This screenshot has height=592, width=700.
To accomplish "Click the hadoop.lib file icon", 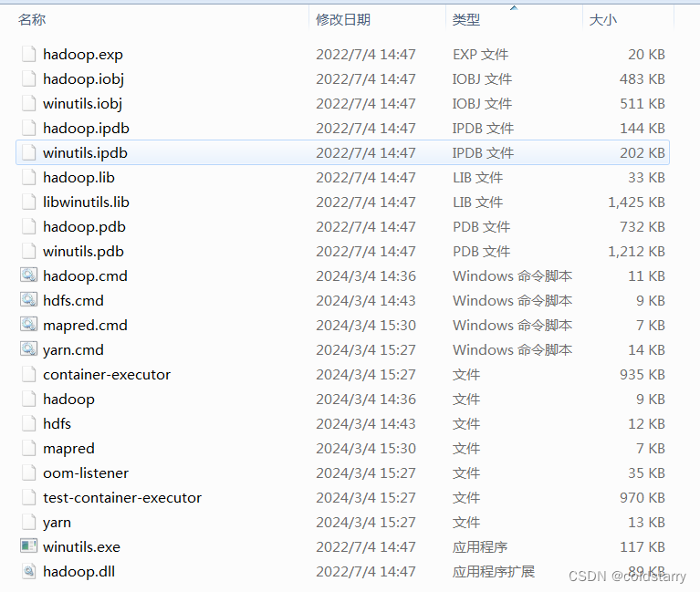I will tap(29, 178).
